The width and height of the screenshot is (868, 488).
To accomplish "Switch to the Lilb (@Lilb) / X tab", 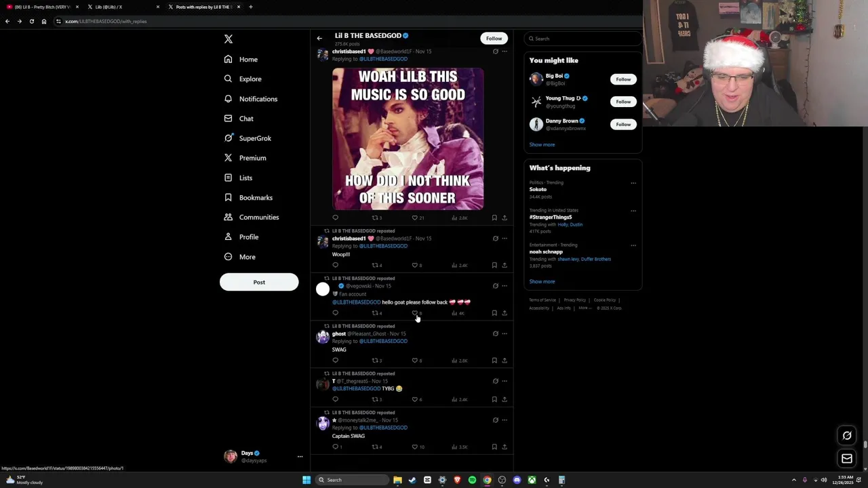I will [x=122, y=7].
